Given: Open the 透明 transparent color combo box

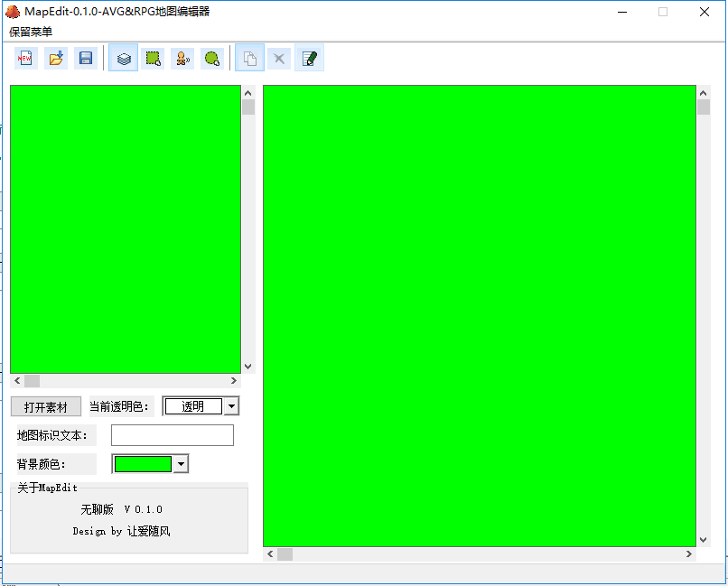Looking at the screenshot, I should pyautogui.click(x=192, y=406).
